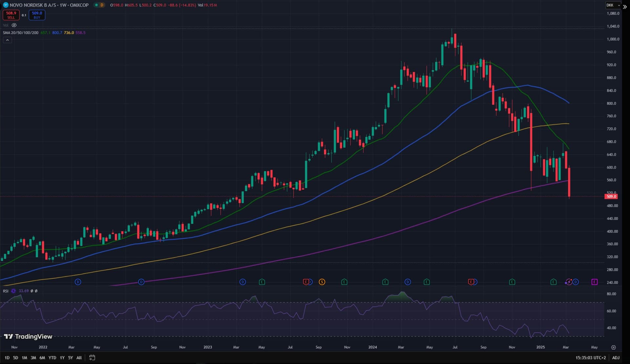Select the 5D time range
Image resolution: width=630 pixels, height=364 pixels.
click(x=15, y=358)
